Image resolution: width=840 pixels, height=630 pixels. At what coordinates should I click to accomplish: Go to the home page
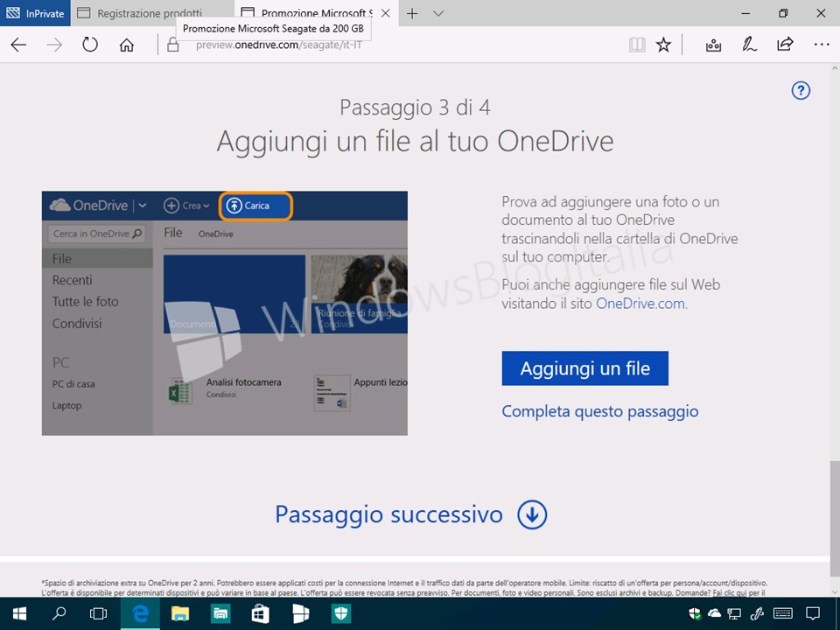pyautogui.click(x=126, y=45)
